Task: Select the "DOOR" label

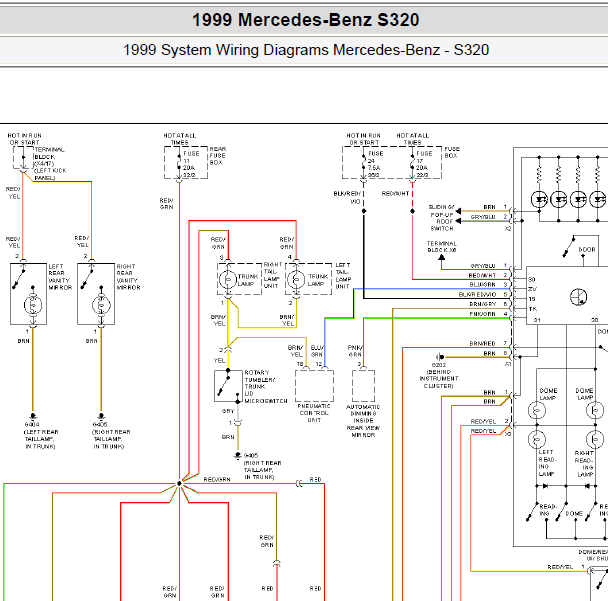Action: coord(587,250)
